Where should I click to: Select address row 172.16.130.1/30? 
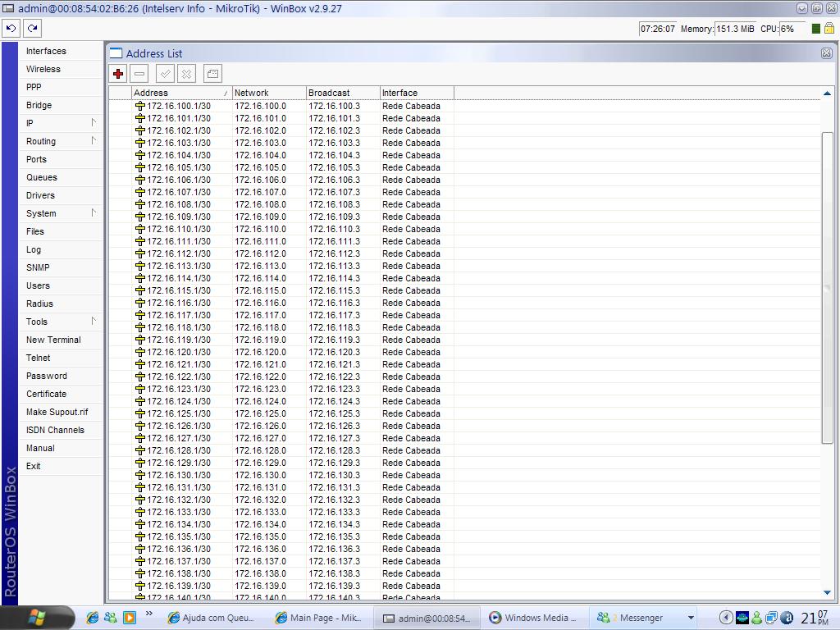(464, 475)
